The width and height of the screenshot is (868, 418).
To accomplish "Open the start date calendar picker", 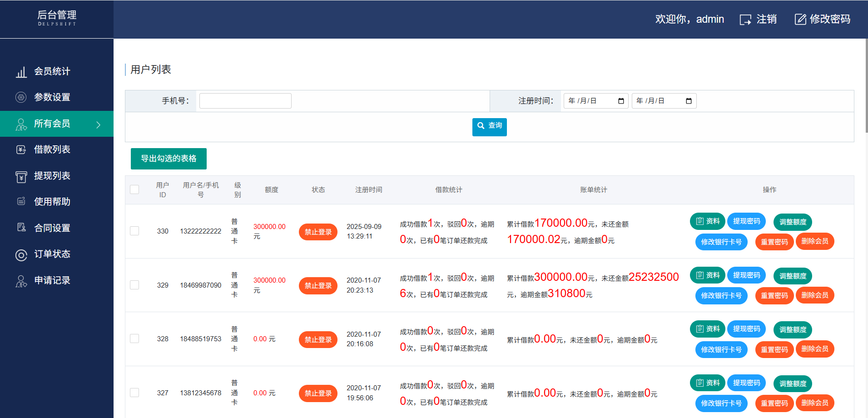I will coord(621,101).
